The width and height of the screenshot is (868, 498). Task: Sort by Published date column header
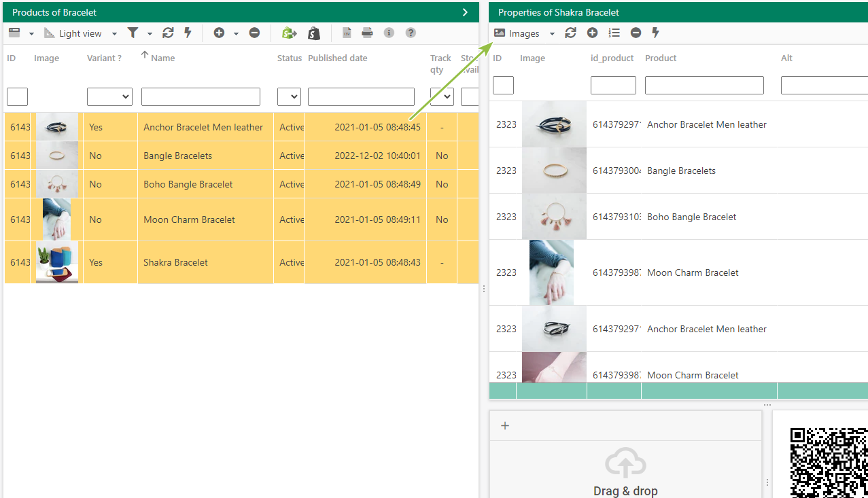pyautogui.click(x=337, y=58)
